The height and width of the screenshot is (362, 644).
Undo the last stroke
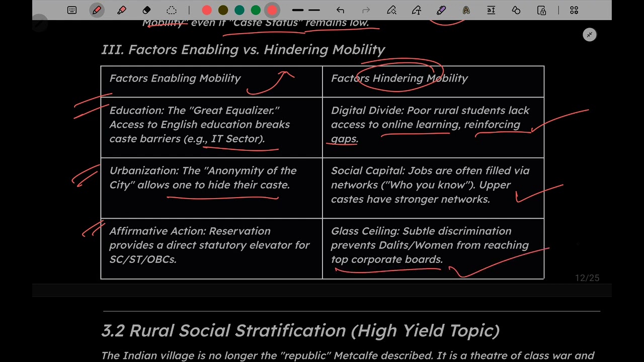(x=341, y=10)
